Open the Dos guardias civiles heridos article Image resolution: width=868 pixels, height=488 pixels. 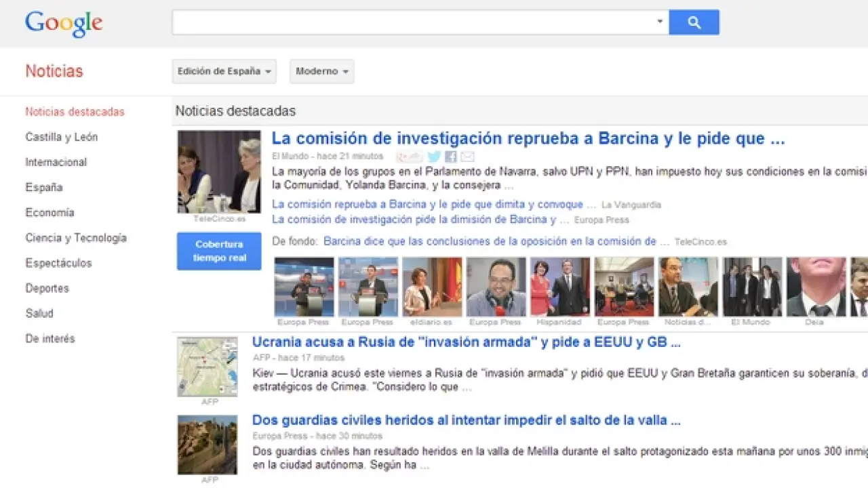click(x=466, y=420)
